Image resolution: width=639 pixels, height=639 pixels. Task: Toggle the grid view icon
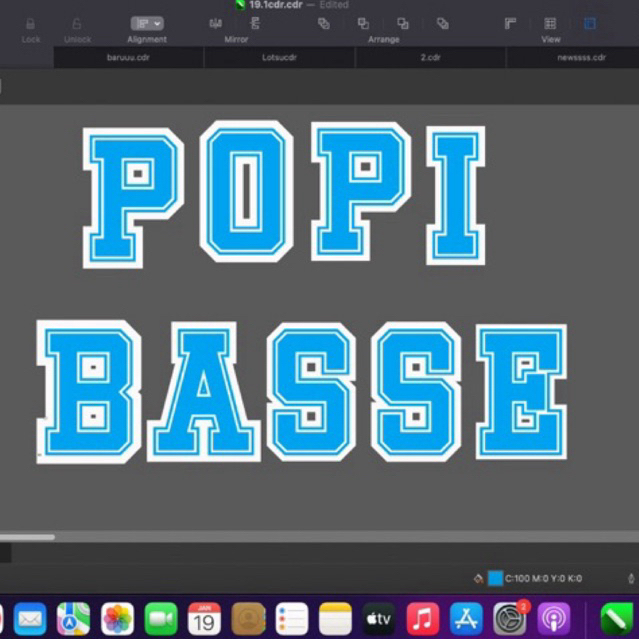[550, 23]
